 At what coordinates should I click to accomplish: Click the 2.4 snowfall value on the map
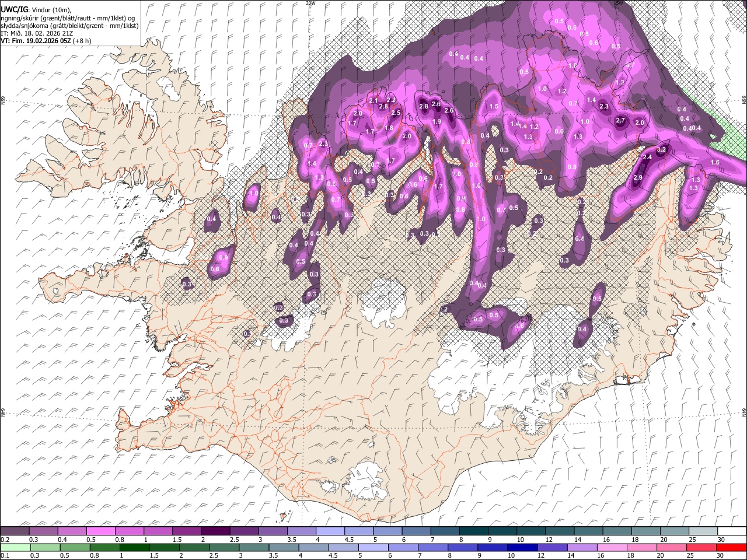pos(647,157)
